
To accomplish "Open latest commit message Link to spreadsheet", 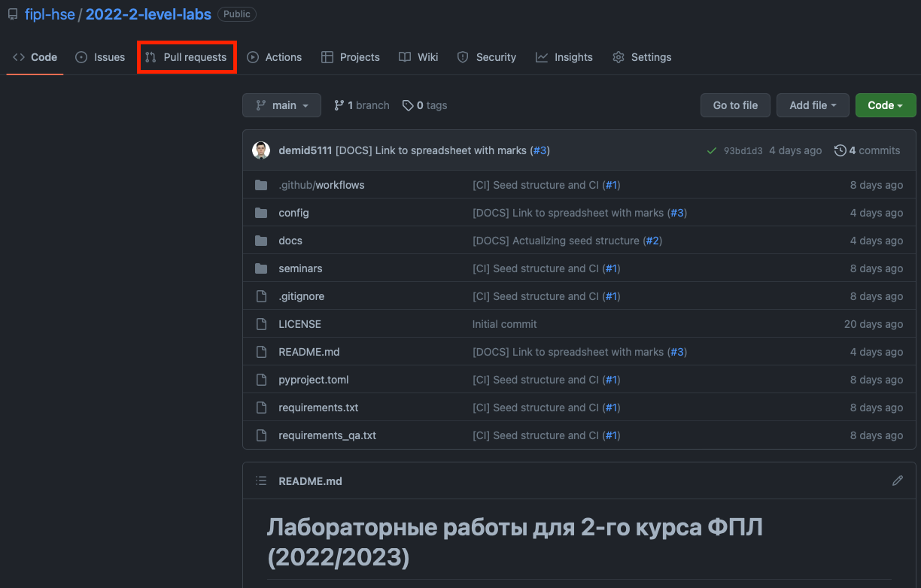I will 431,150.
